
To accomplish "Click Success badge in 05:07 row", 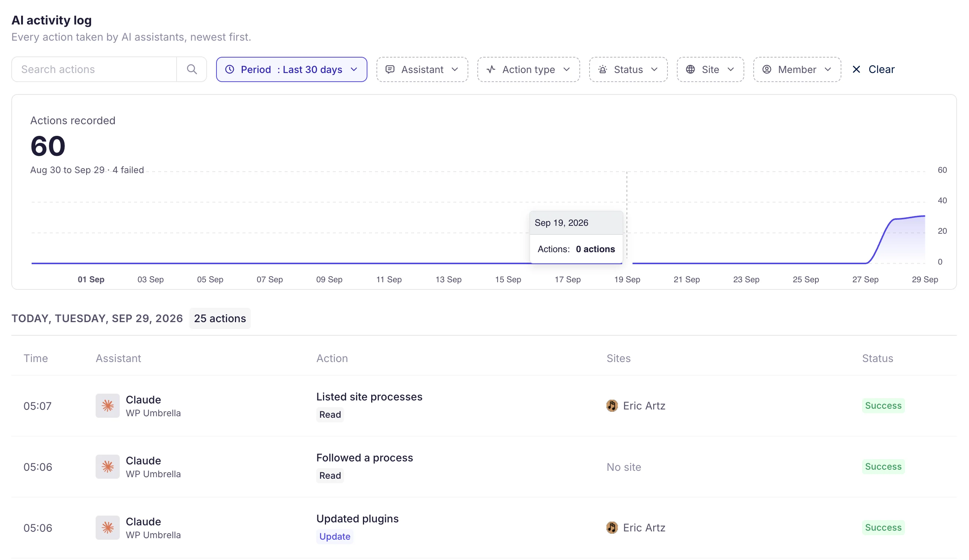I will (x=883, y=405).
